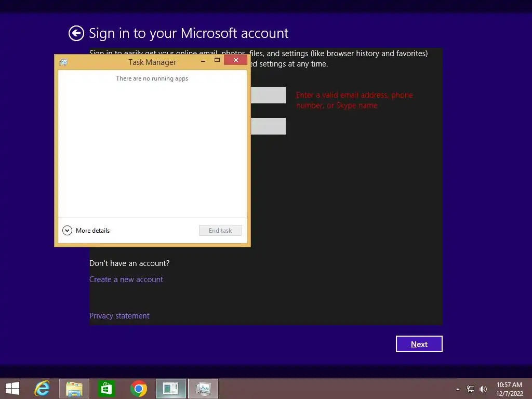Click the red invalid email error message
The height and width of the screenshot is (399, 532).
[354, 100]
